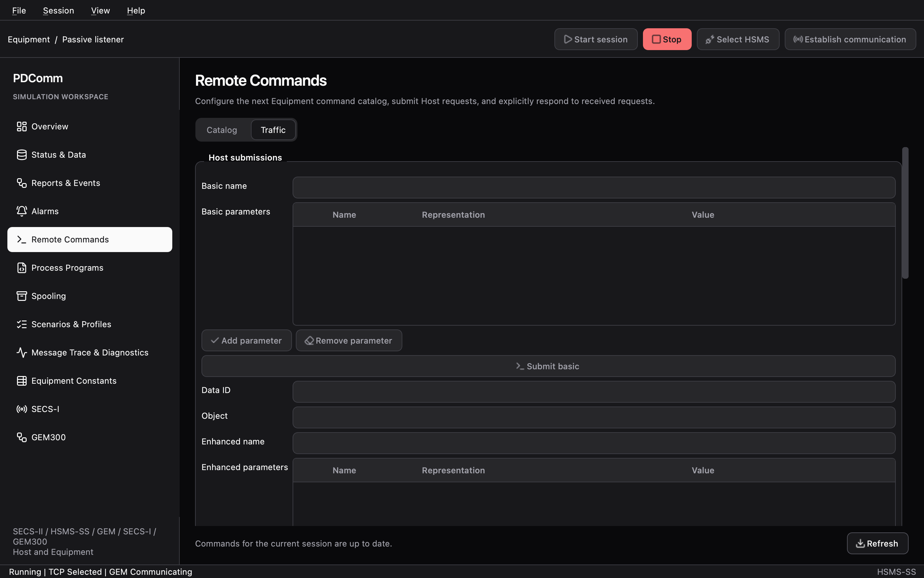Screen dimensions: 924x578
Task: Click the plug icon in Select HSMS
Action: (709, 39)
